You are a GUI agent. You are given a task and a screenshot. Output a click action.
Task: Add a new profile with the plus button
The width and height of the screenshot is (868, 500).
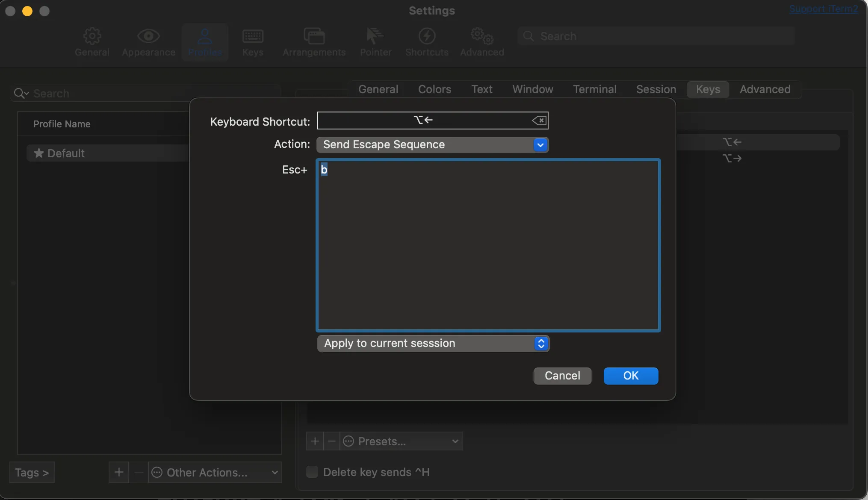tap(119, 472)
